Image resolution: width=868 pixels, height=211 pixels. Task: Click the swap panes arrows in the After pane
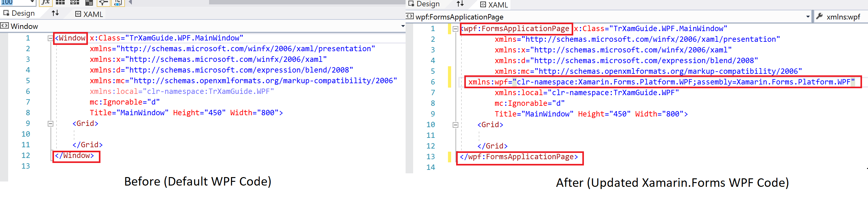click(460, 4)
